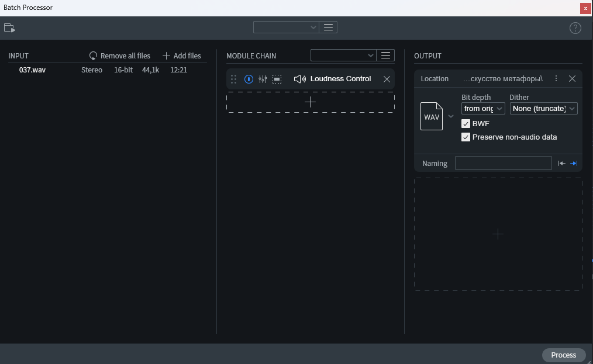Open the batch files icon in top toolbar

coord(9,28)
